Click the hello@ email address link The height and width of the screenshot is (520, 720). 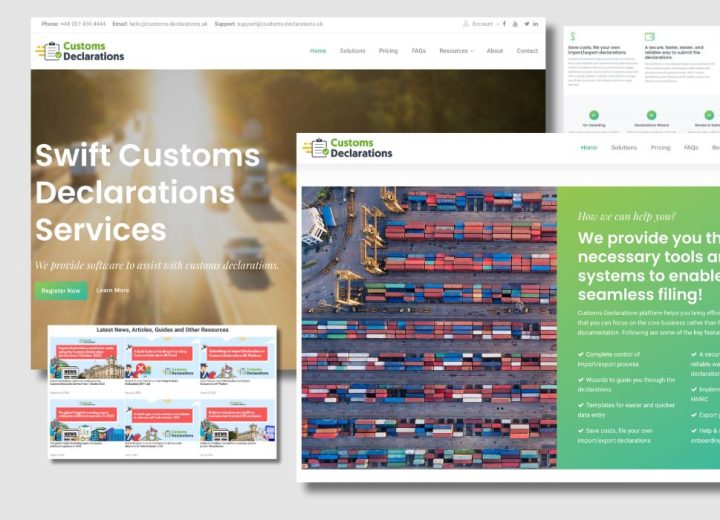click(x=168, y=24)
